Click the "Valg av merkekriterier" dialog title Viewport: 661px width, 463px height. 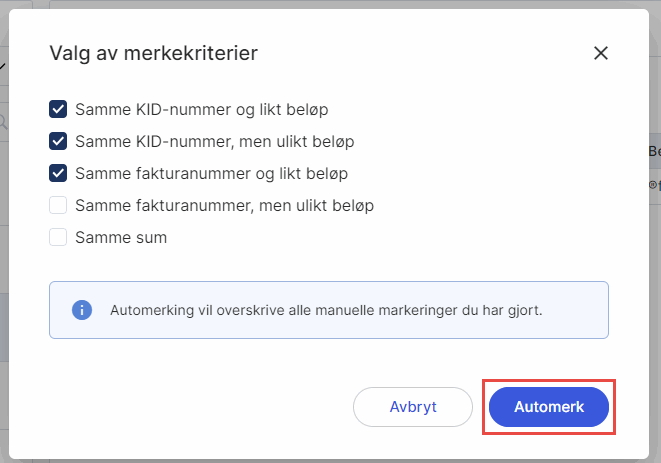tap(153, 54)
